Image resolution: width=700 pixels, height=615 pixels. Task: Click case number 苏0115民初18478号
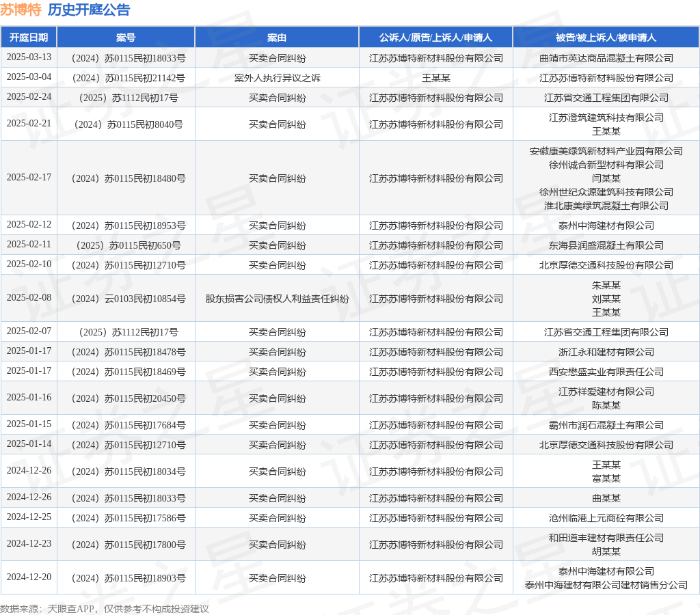pos(129,352)
